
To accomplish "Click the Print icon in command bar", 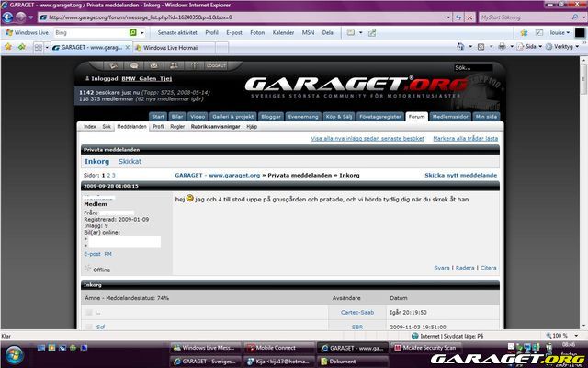I will [x=502, y=47].
